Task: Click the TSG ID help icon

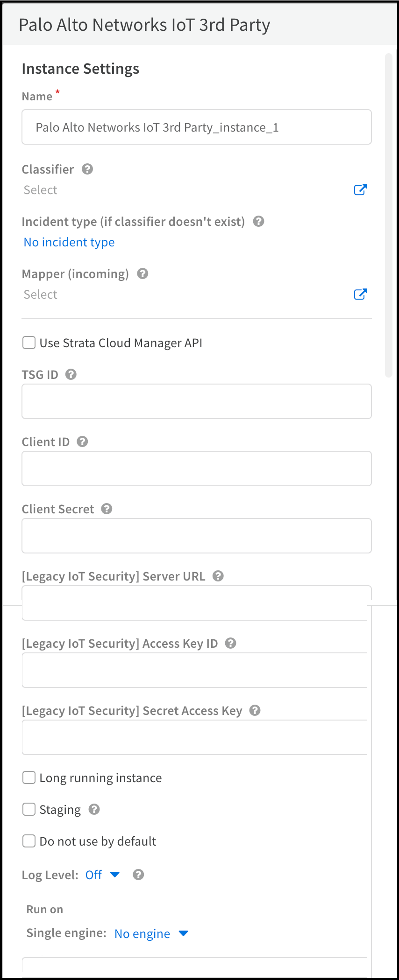Action: click(71, 374)
